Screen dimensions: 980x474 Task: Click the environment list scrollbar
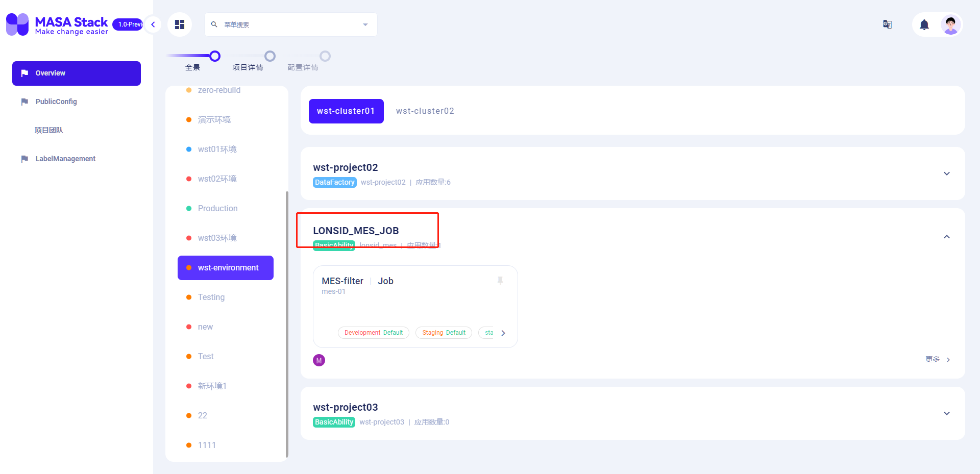pyautogui.click(x=287, y=325)
